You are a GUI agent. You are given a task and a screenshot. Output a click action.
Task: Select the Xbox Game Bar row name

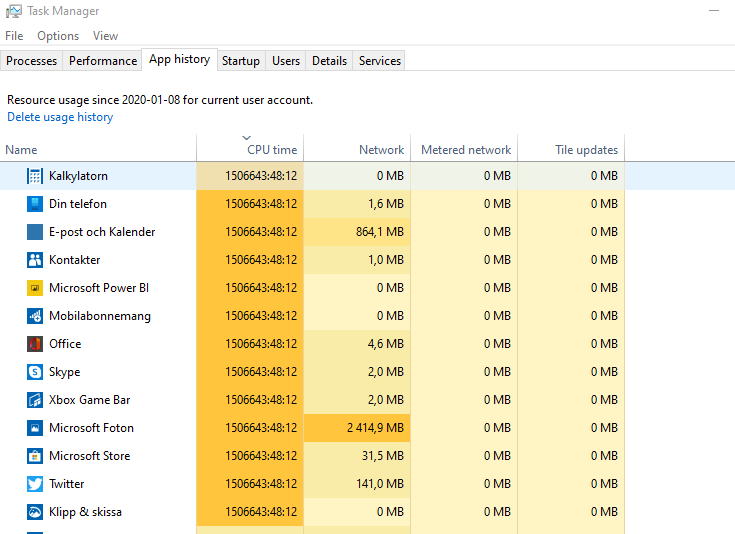[90, 400]
